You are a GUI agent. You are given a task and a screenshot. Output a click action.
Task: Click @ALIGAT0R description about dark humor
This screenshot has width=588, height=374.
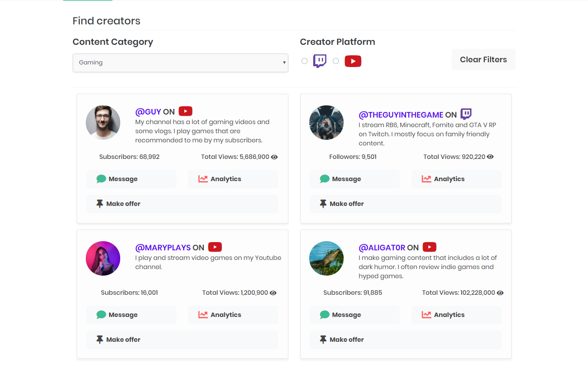tap(428, 267)
